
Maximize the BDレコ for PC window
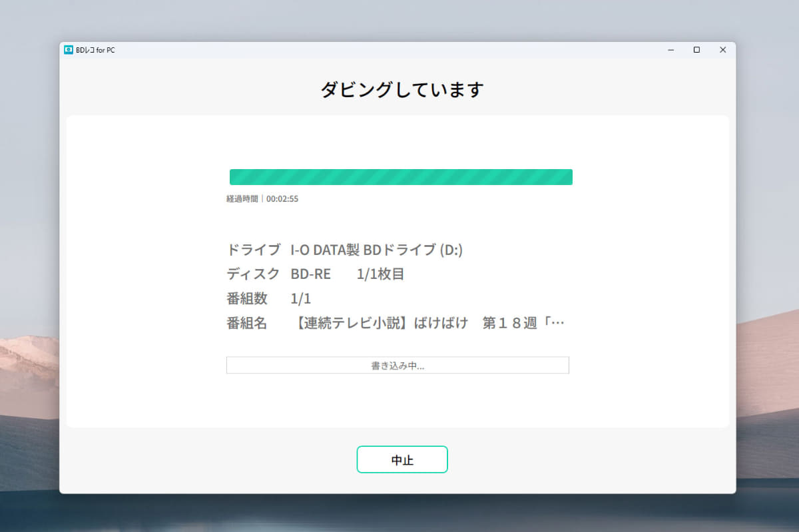pos(696,50)
